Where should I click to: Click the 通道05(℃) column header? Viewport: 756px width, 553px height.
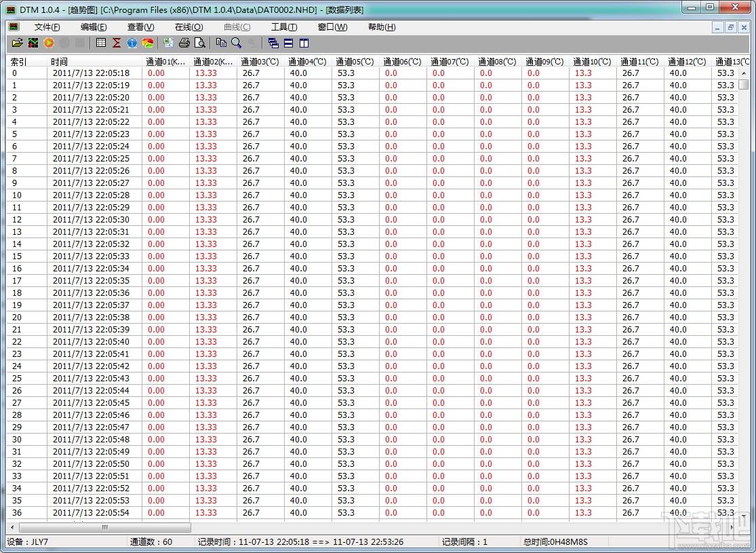pos(356,62)
